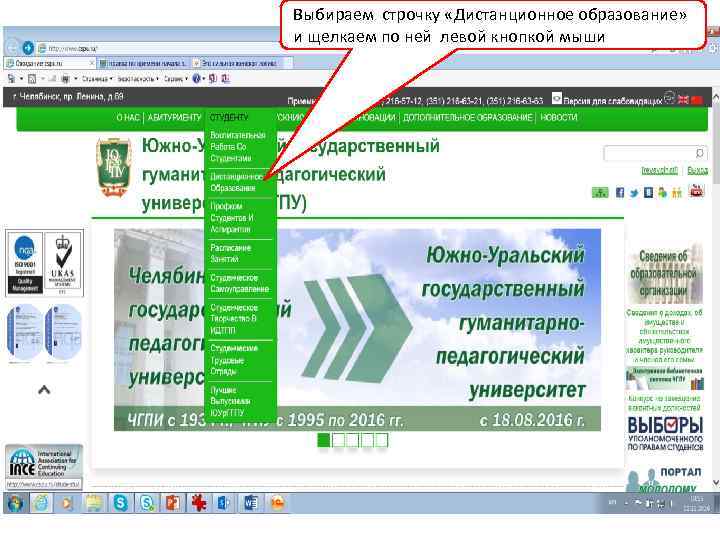Switch to the first browser tab
The height and width of the screenshot is (540, 720).
[x=50, y=63]
